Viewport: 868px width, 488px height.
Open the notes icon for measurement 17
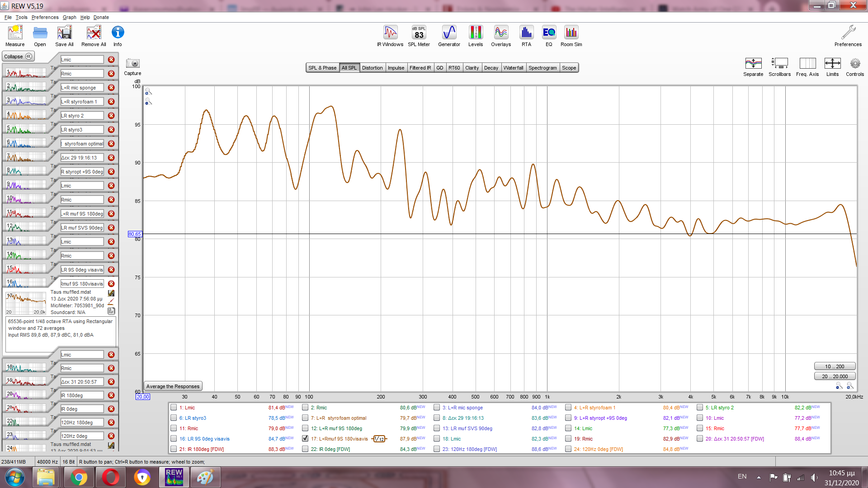111,311
